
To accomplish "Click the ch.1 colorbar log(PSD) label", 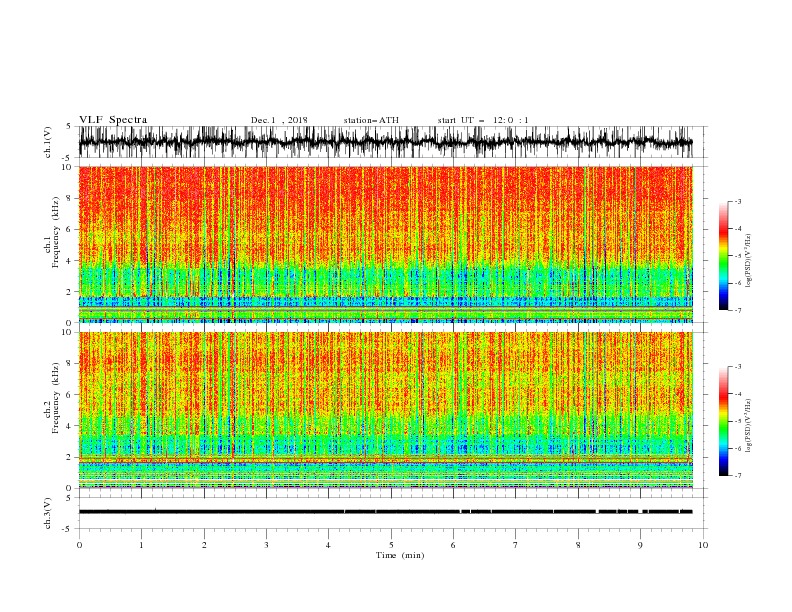I will click(749, 261).
